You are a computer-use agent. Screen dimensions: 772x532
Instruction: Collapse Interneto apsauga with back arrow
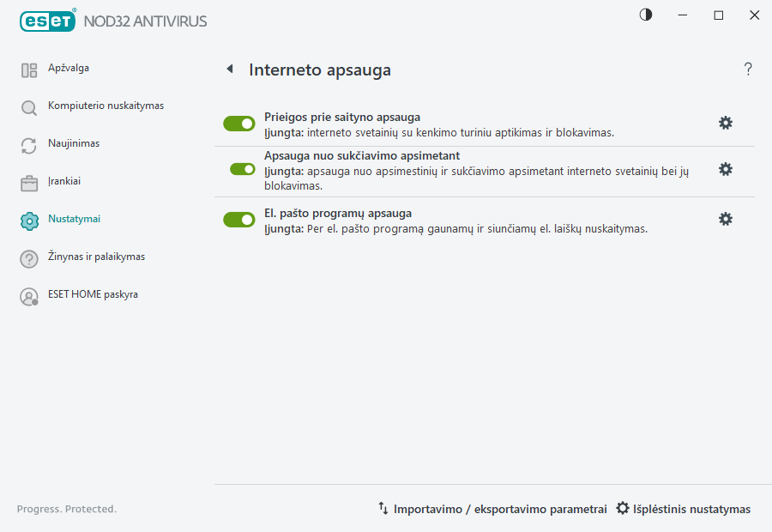[x=229, y=69]
